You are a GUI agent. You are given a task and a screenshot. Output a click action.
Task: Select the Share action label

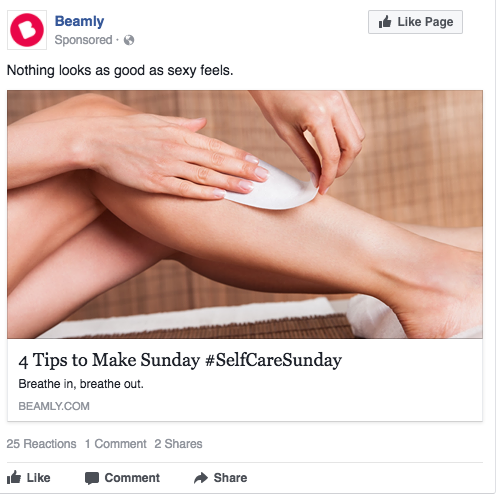pyautogui.click(x=230, y=478)
